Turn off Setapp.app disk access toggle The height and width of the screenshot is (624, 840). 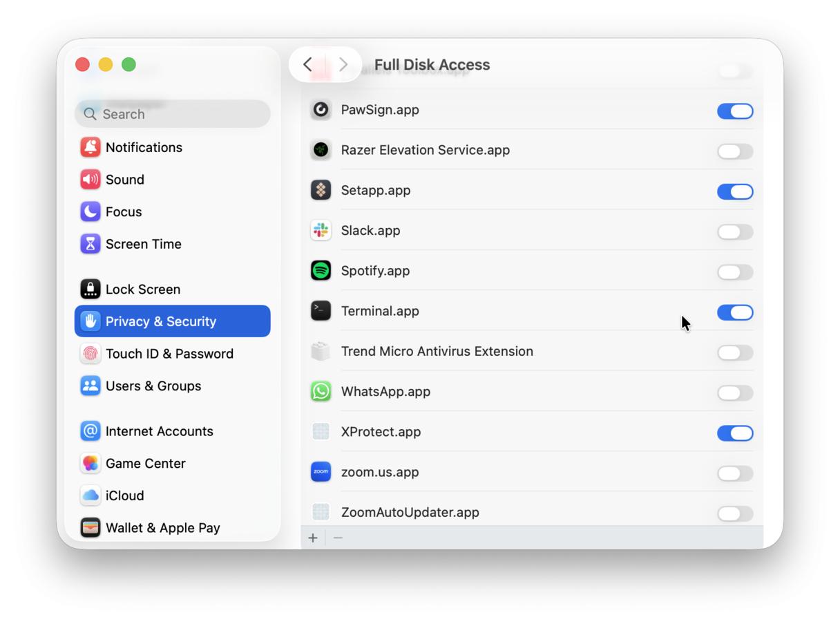[x=735, y=191]
